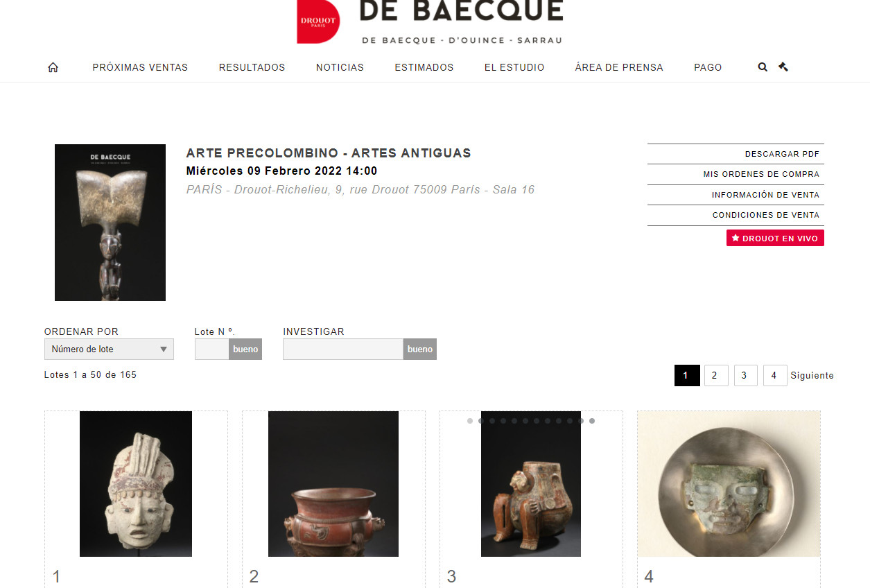Expand the Número de lote sort dropdown
Image resolution: width=870 pixels, height=588 pixels.
click(x=109, y=349)
